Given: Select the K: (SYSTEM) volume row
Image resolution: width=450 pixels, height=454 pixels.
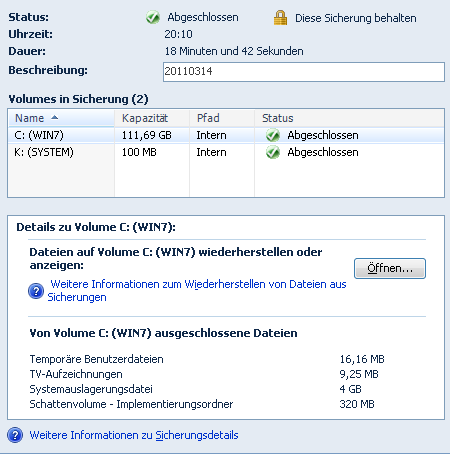Looking at the screenshot, I should pyautogui.click(x=226, y=152).
